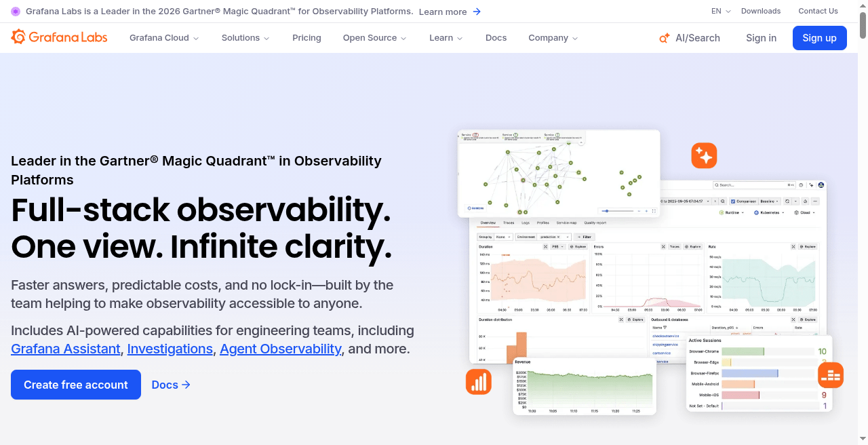Open the Investigations link
Screen dimensions: 868x445
(170, 349)
